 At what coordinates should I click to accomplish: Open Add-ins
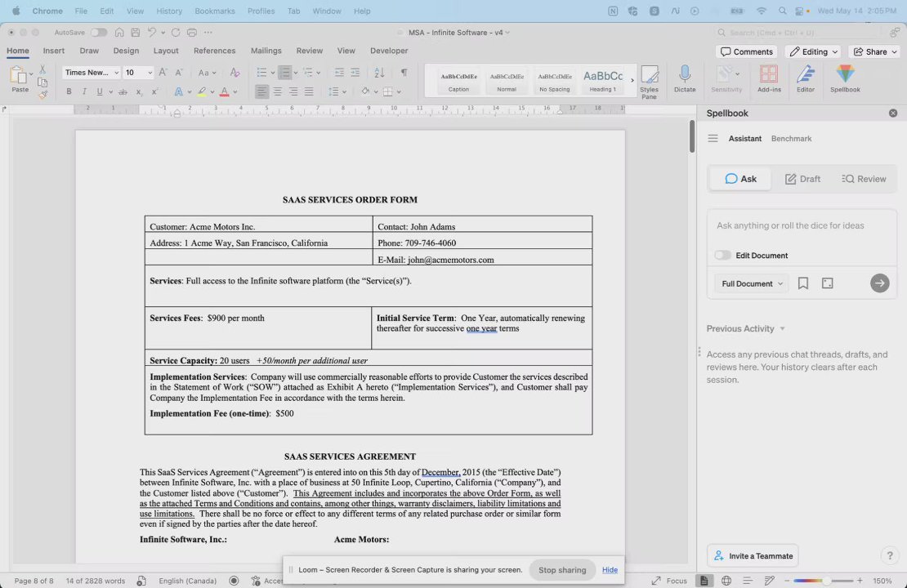coord(769,78)
